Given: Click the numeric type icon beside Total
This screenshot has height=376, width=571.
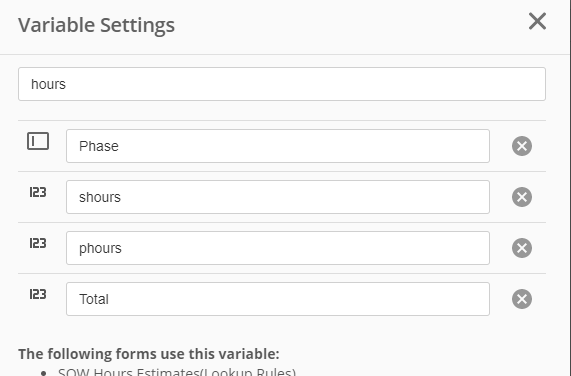Looking at the screenshot, I should point(38,294).
